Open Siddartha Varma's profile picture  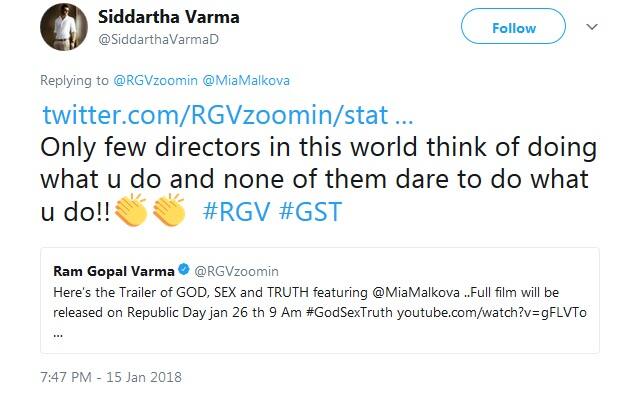[x=64, y=27]
